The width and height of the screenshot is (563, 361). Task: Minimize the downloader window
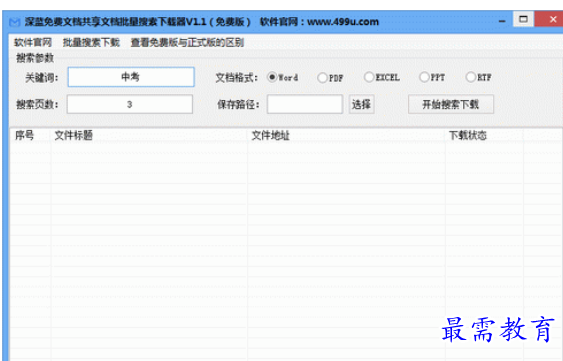click(502, 20)
